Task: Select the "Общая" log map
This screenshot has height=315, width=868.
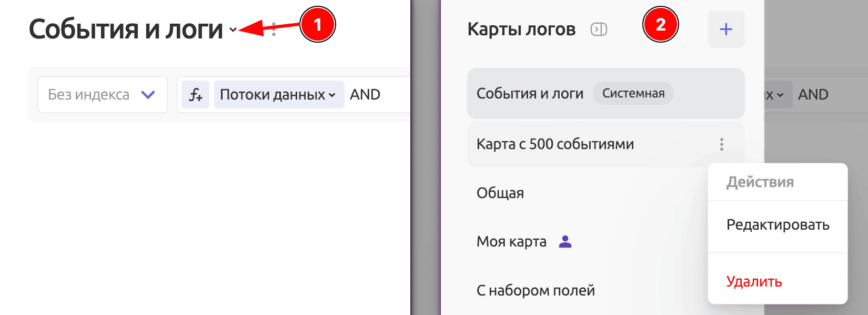Action: (x=500, y=193)
